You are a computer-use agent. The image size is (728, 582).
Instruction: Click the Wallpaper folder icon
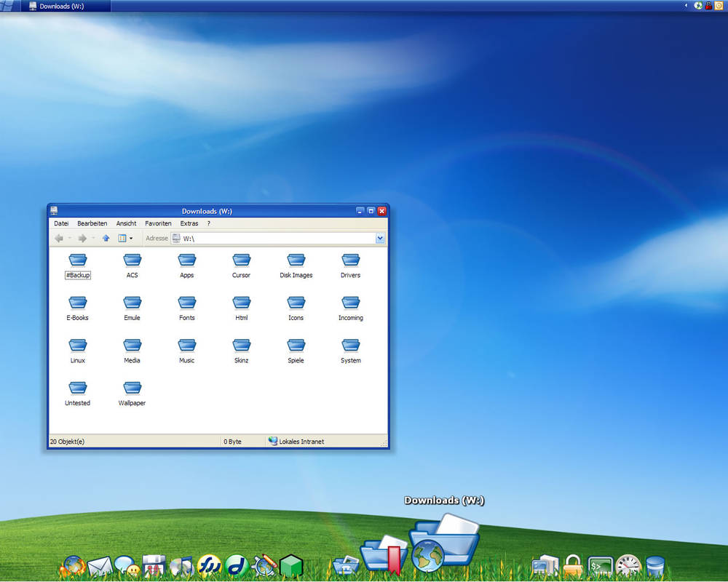click(x=132, y=388)
